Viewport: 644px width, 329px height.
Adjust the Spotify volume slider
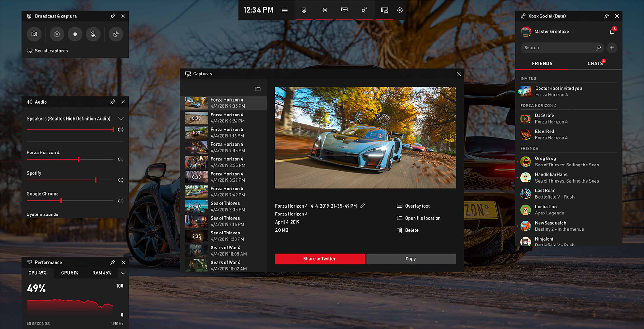[x=70, y=180]
